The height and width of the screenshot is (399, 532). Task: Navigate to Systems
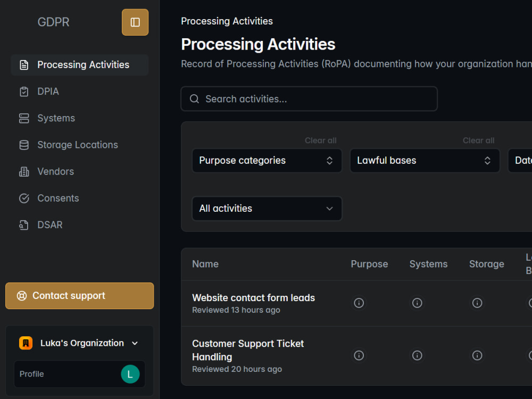(80, 118)
